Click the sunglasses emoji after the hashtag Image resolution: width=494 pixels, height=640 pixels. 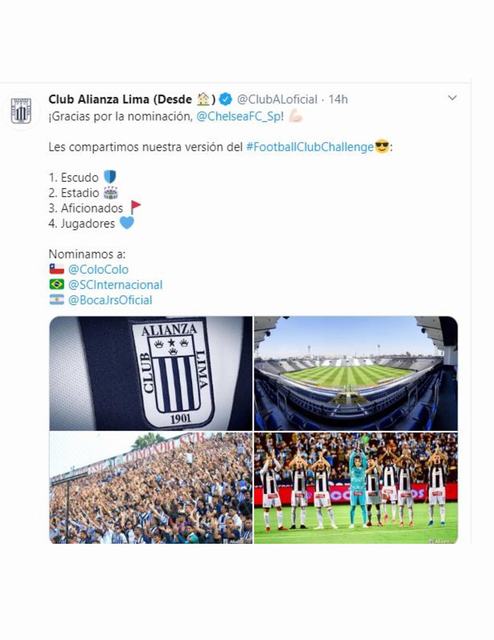click(x=382, y=147)
